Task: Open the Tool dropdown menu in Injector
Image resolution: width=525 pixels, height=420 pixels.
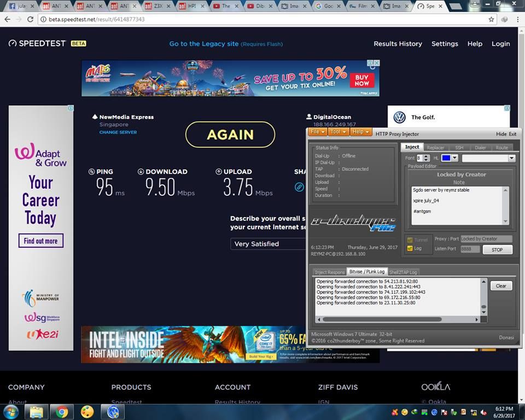Action: tap(338, 132)
